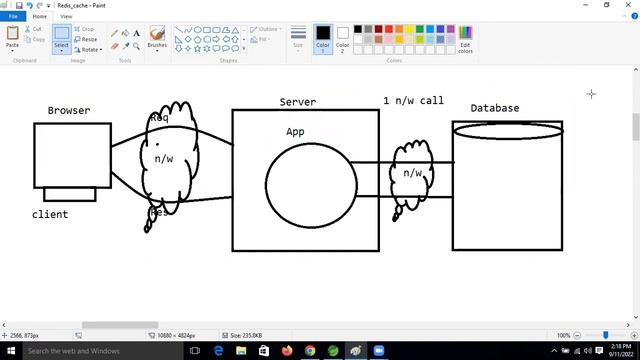
Task: Open the File menu
Action: point(13,16)
